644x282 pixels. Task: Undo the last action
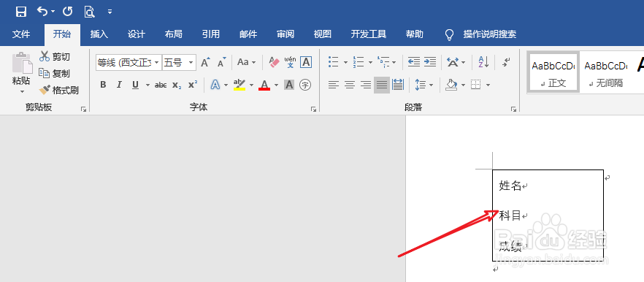coord(42,11)
